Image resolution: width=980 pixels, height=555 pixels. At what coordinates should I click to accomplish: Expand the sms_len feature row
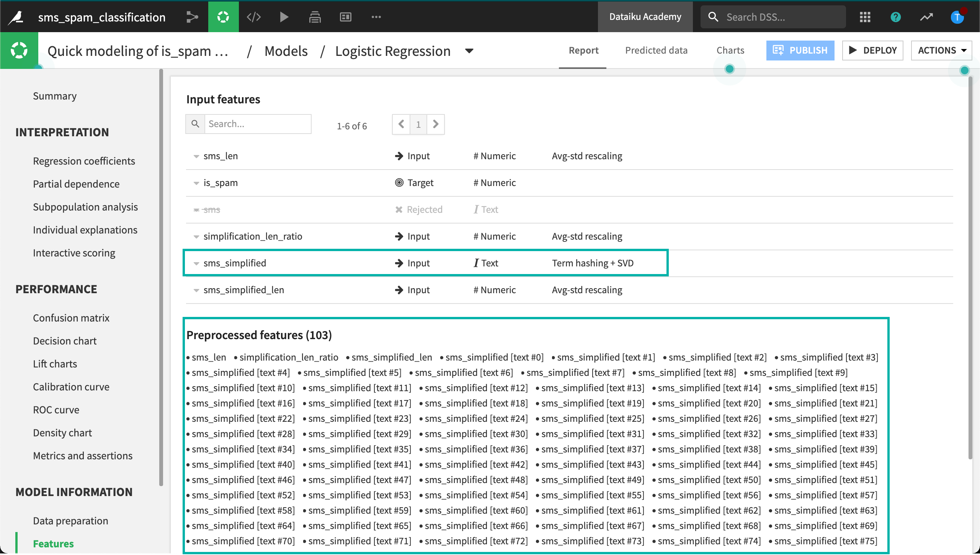[x=196, y=156]
